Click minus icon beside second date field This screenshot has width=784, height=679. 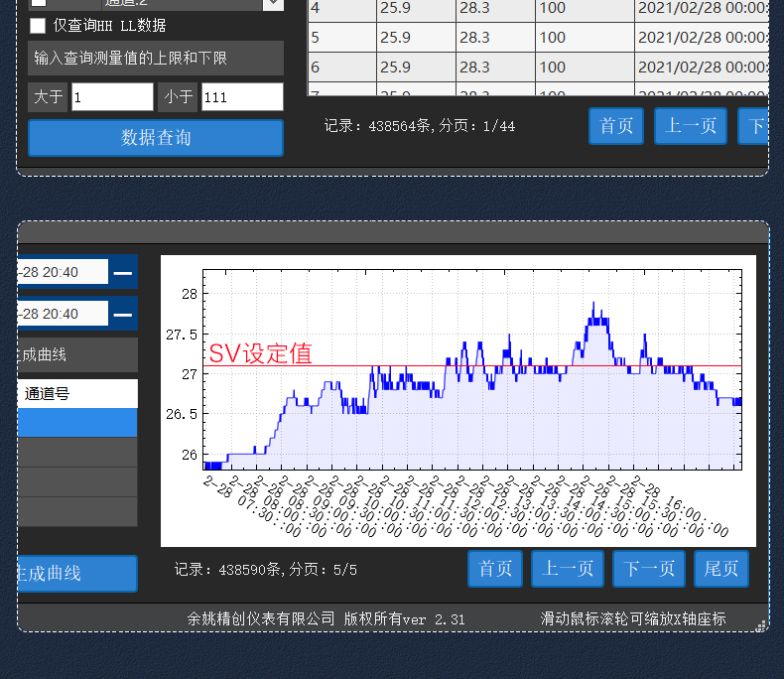coord(123,315)
